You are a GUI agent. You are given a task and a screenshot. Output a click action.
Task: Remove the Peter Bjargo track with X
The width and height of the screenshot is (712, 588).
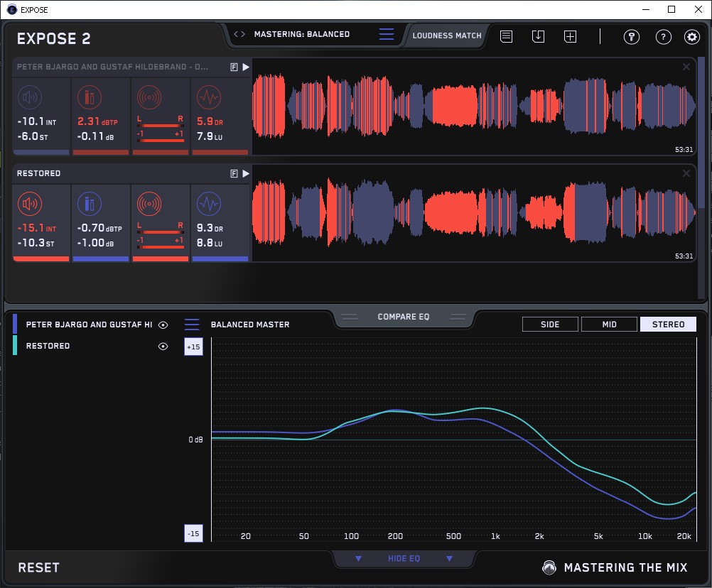[x=686, y=67]
